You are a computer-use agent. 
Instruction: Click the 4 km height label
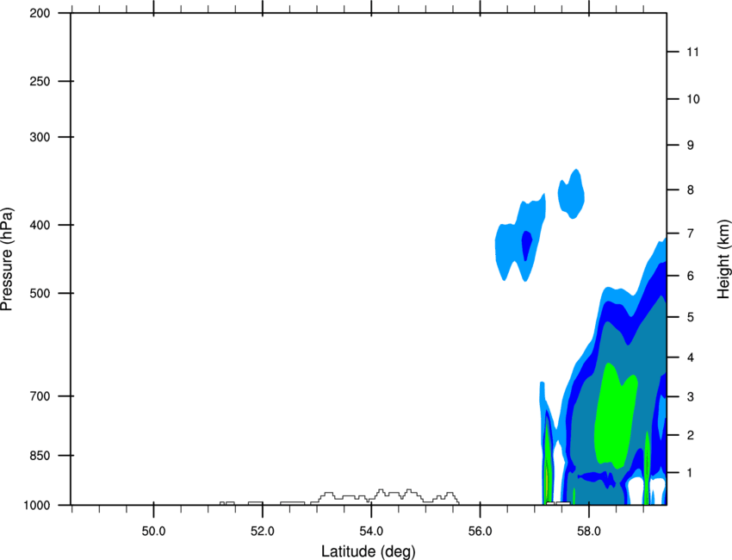click(691, 358)
